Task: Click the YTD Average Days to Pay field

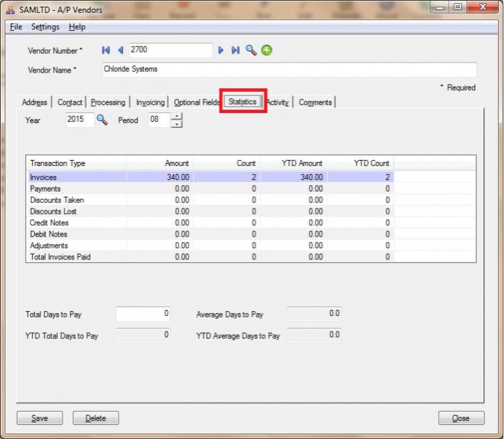Action: 314,335
